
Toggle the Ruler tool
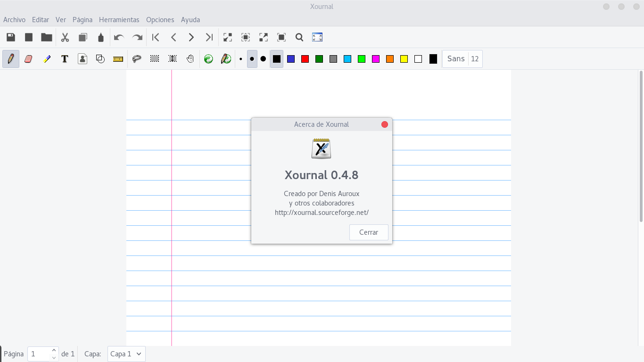click(118, 59)
